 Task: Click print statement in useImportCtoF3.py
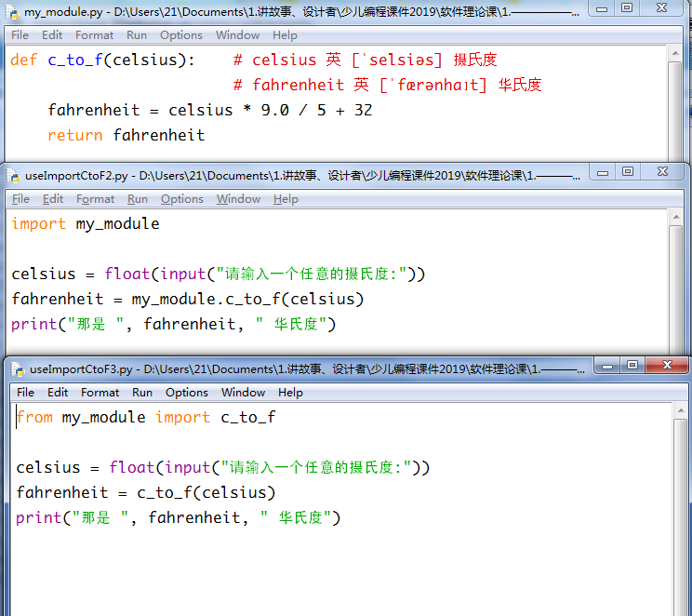coord(179,517)
